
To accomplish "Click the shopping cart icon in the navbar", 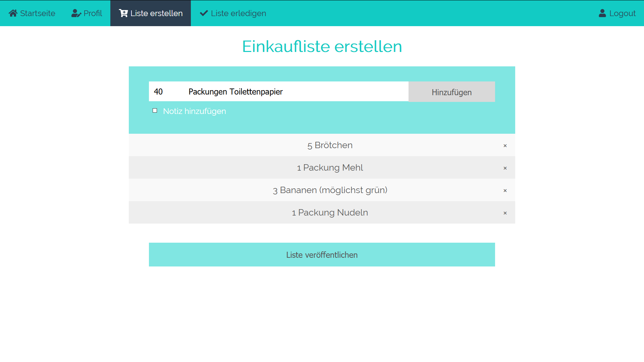I will (x=123, y=13).
